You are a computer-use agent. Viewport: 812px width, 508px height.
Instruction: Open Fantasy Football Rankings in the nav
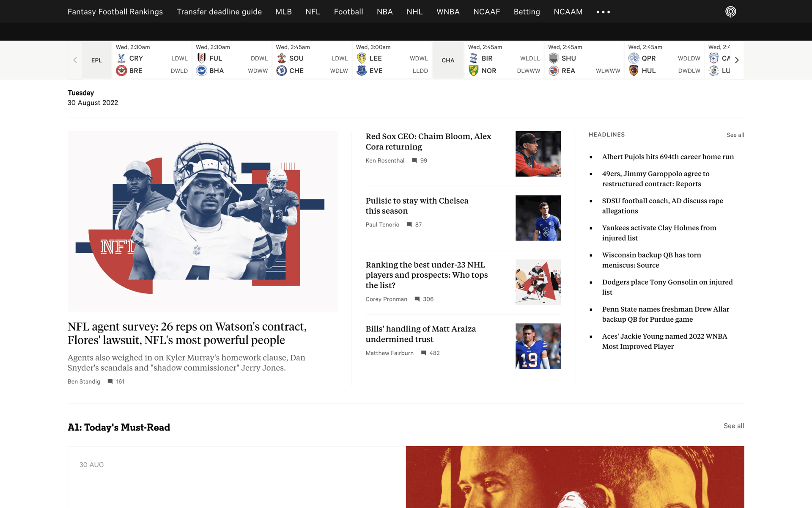click(115, 12)
